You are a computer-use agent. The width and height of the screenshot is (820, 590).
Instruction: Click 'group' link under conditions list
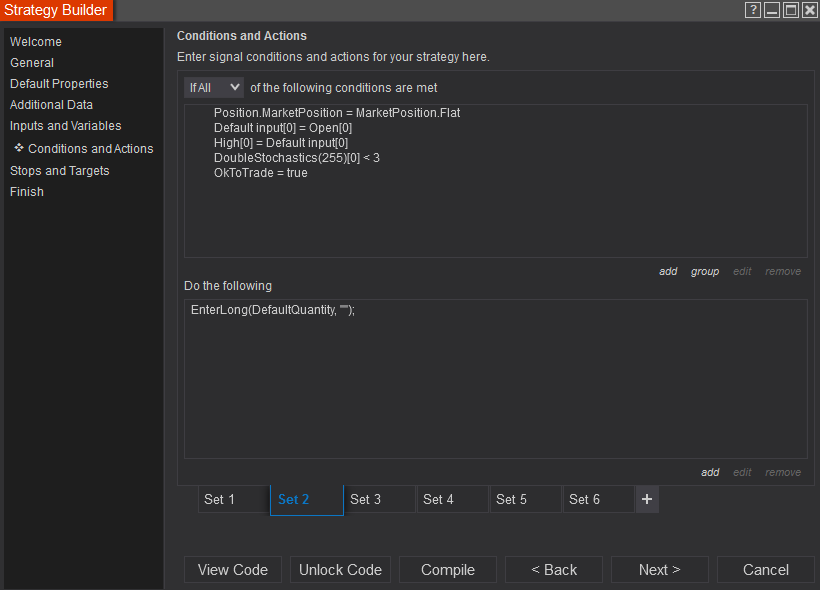(705, 271)
